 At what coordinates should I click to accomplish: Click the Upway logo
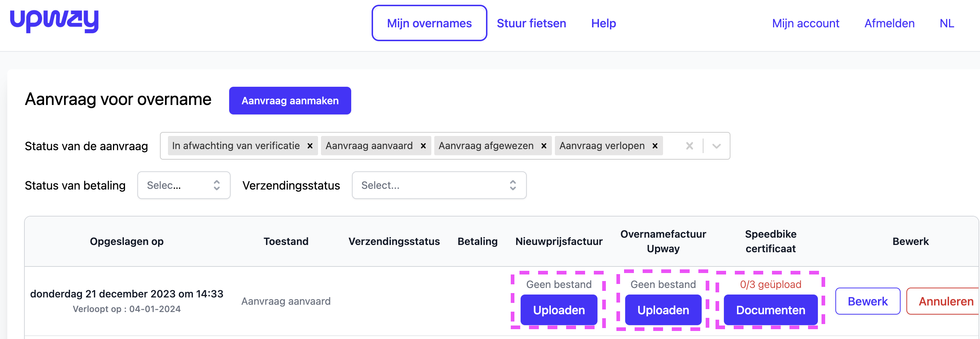pyautogui.click(x=54, y=21)
